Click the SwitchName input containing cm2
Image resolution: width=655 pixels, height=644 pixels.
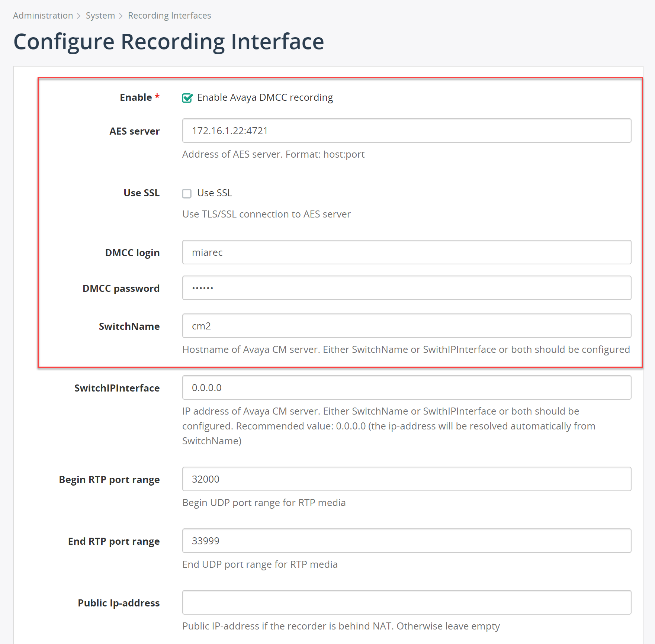click(407, 326)
